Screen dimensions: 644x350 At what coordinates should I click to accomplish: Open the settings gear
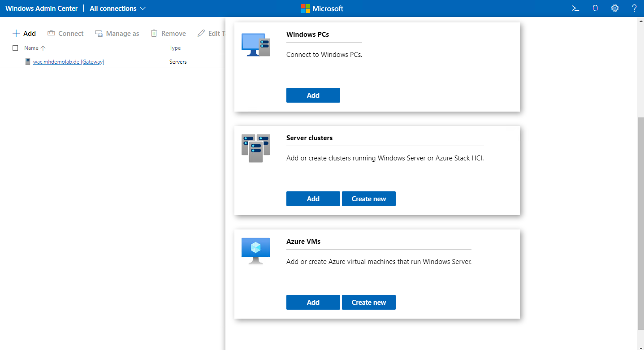pyautogui.click(x=615, y=8)
